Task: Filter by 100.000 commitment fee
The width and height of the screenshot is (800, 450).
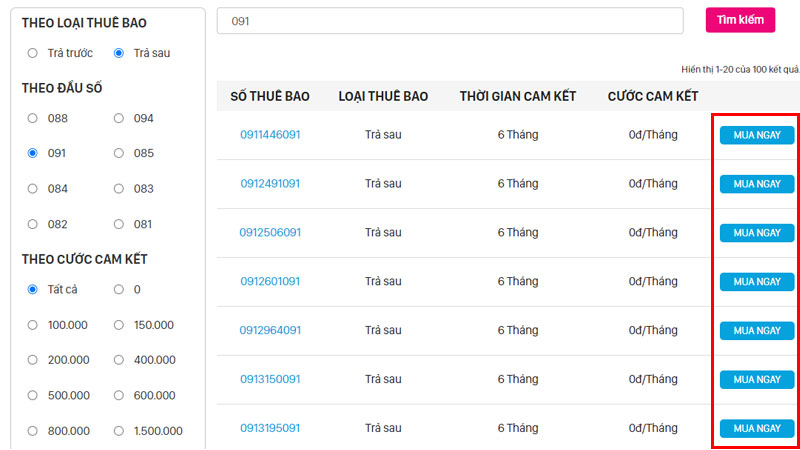Action: (x=33, y=325)
